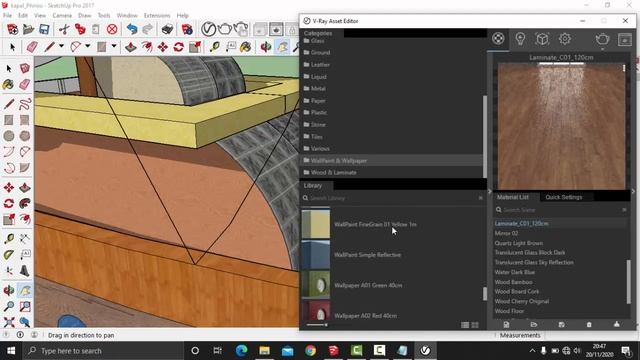The height and width of the screenshot is (360, 640).
Task: Click the Asset Editor render teapot icon
Action: (x=602, y=39)
